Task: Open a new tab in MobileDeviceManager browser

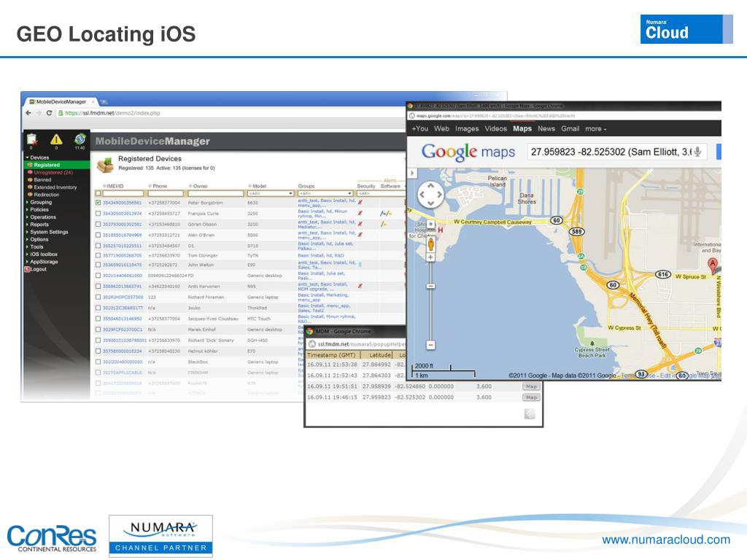Action: pyautogui.click(x=104, y=102)
